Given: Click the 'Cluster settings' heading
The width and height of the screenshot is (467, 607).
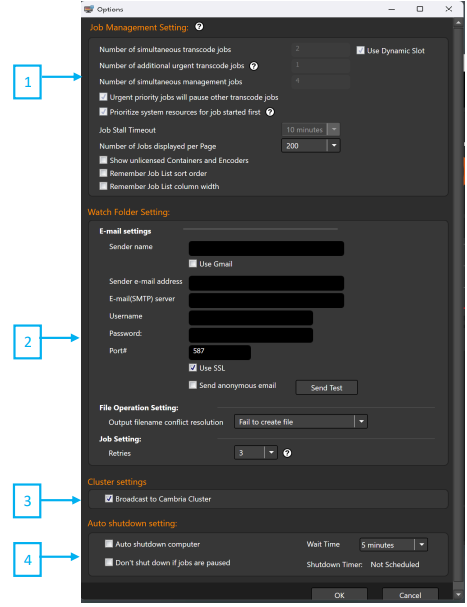Looking at the screenshot, I should click(117, 482).
